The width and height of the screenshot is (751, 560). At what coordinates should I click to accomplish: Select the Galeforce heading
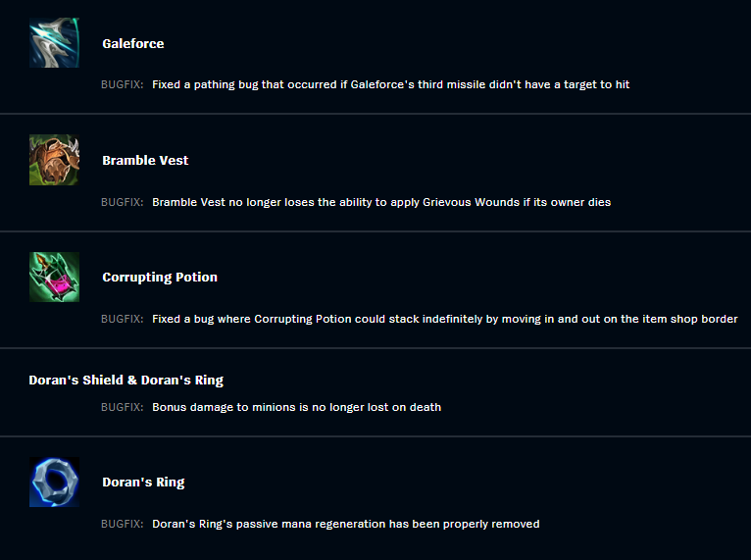[x=133, y=43]
